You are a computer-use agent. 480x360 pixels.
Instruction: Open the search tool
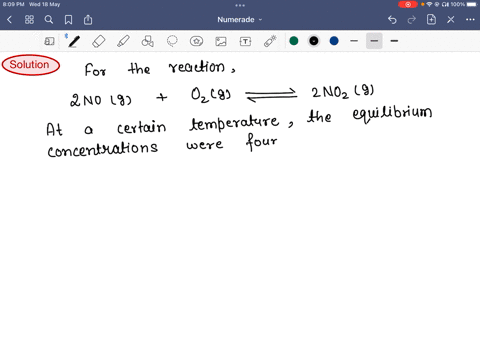49,20
